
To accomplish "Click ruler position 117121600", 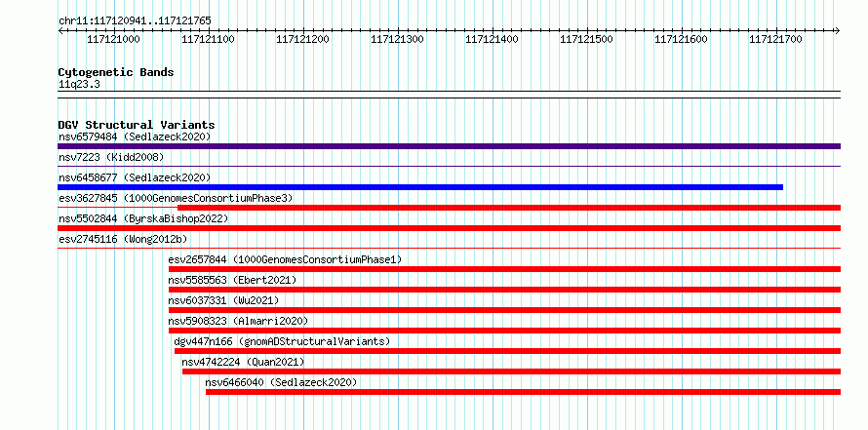I will [682, 40].
